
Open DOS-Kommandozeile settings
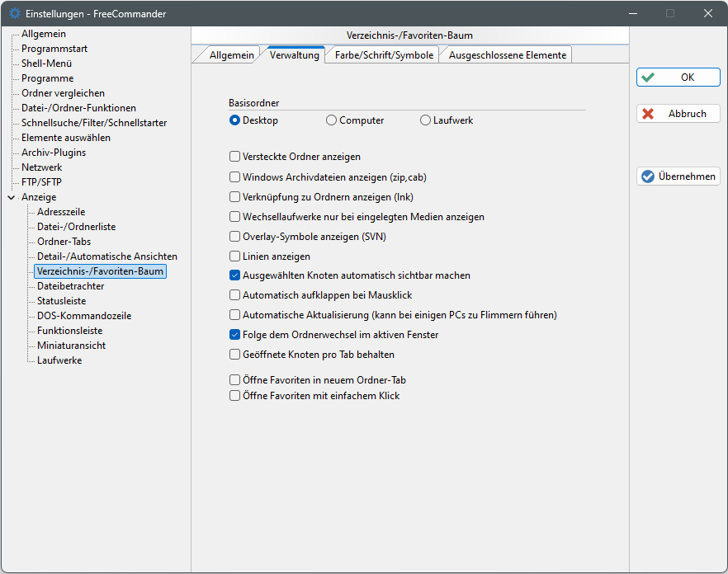[x=84, y=316]
